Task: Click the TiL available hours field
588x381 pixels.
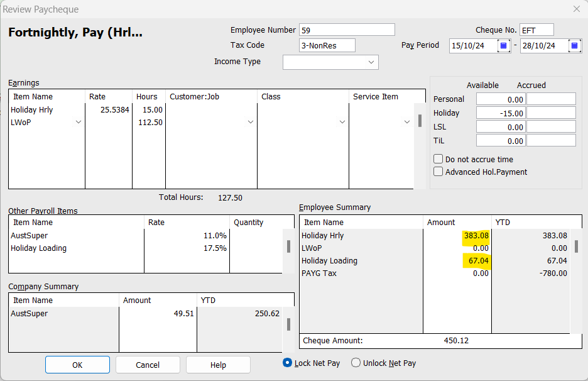Action: (x=501, y=141)
